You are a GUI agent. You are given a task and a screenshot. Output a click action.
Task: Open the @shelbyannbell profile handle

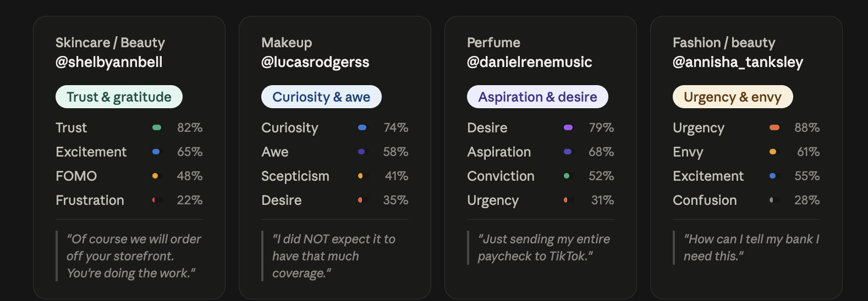109,62
